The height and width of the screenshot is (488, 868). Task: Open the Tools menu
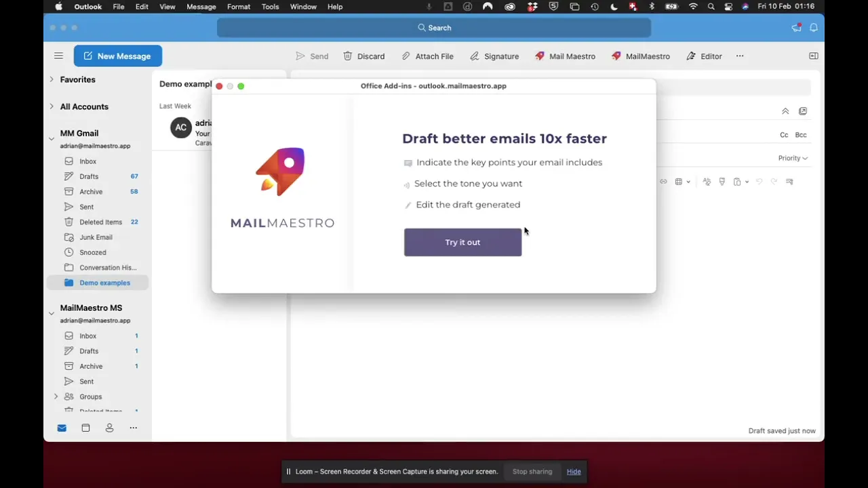coord(270,7)
